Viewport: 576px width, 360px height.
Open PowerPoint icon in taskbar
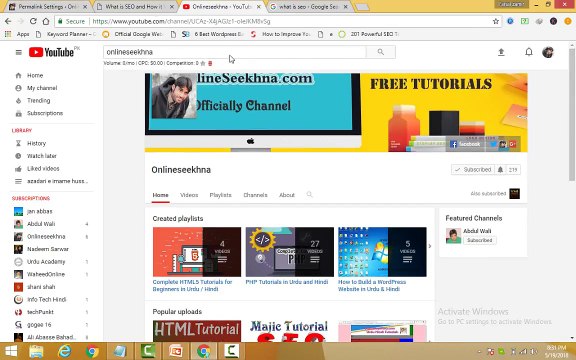click(x=176, y=352)
